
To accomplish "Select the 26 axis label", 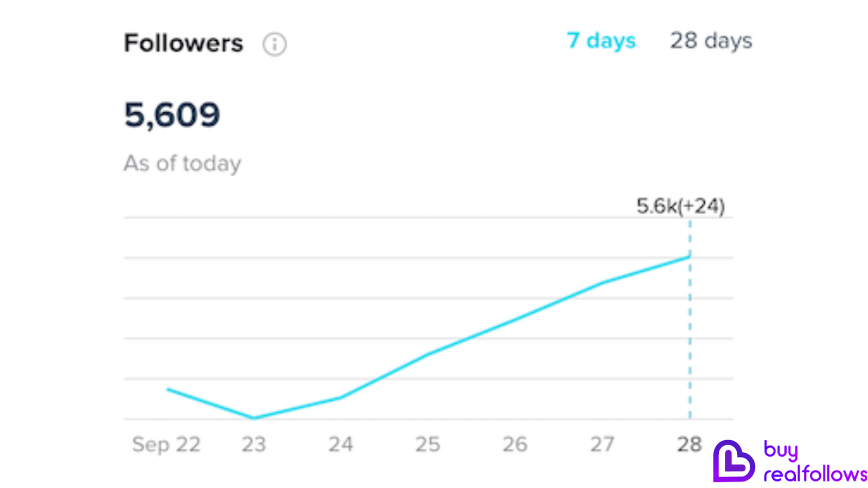I will click(x=515, y=445).
